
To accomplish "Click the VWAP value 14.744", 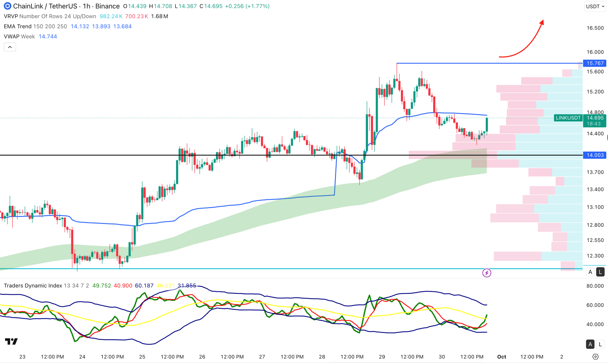I will 48,36.
